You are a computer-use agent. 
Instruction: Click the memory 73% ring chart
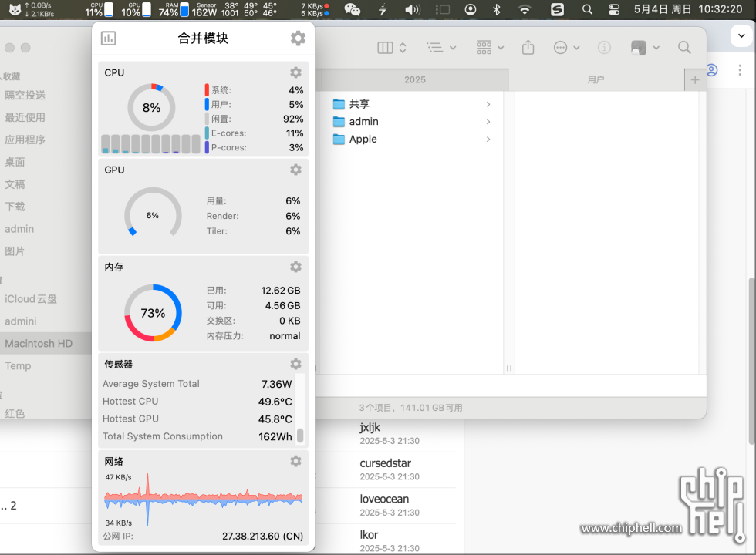pos(153,313)
